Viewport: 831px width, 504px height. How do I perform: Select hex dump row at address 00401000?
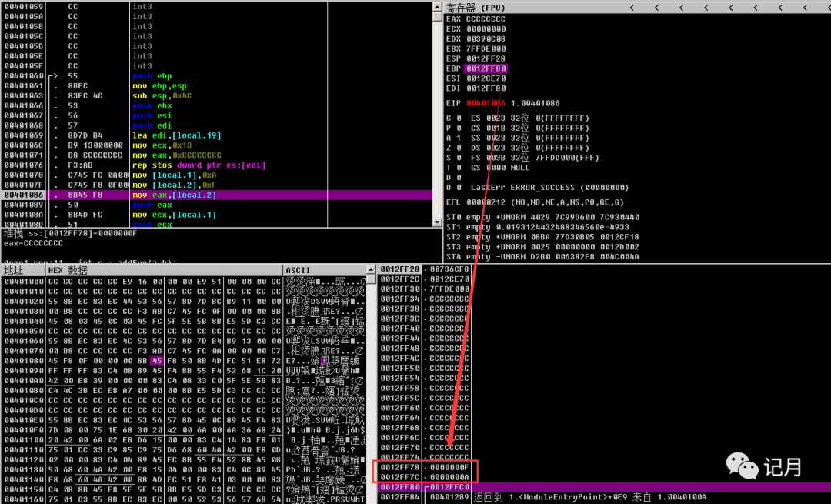tap(184, 282)
